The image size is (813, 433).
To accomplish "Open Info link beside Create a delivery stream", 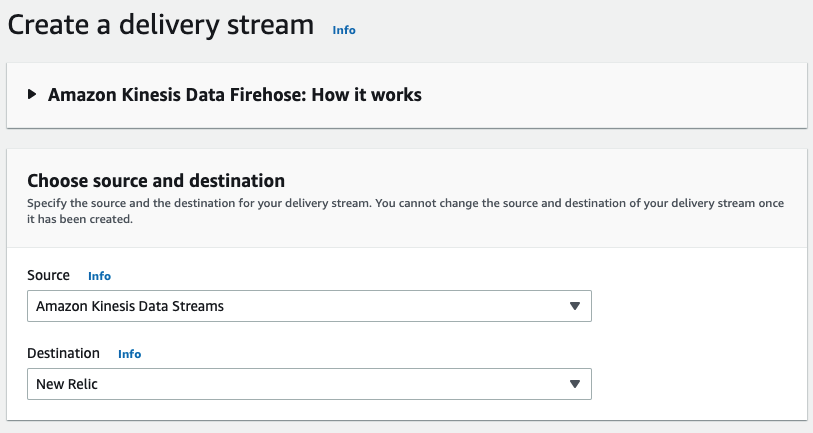I will [343, 30].
